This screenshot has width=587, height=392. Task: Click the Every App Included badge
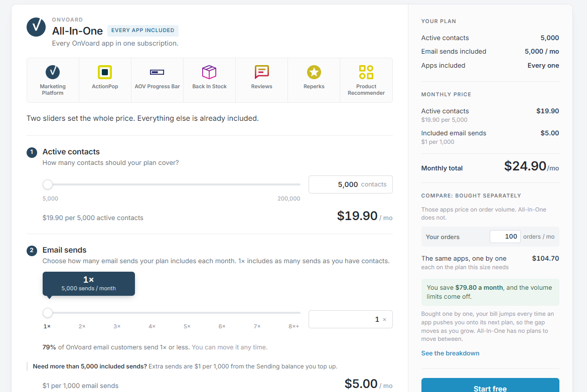(142, 30)
